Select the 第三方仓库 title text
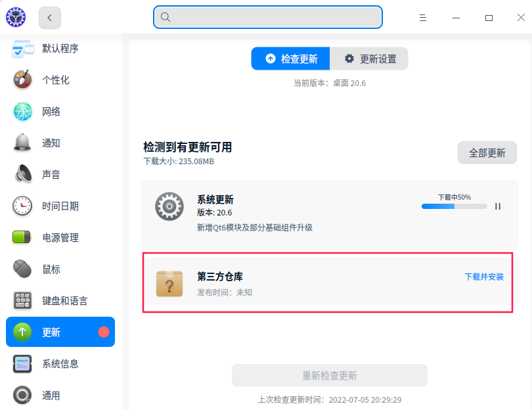The image size is (532, 410). pos(220,277)
